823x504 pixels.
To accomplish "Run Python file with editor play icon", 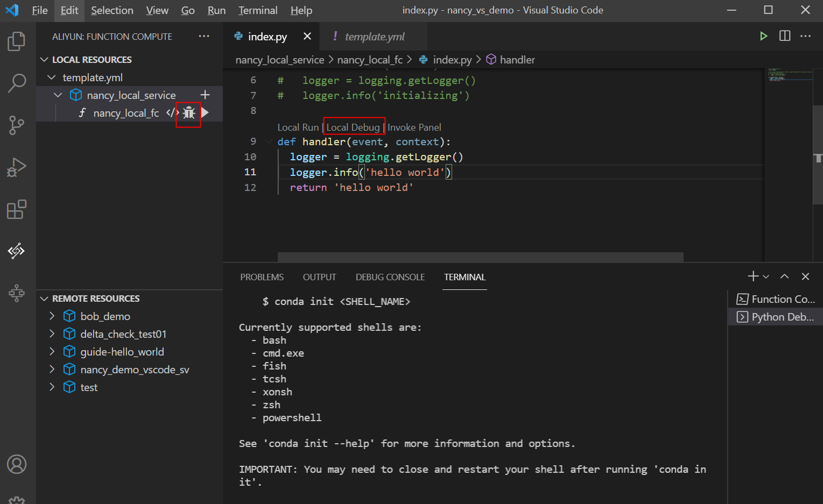I will 763,36.
